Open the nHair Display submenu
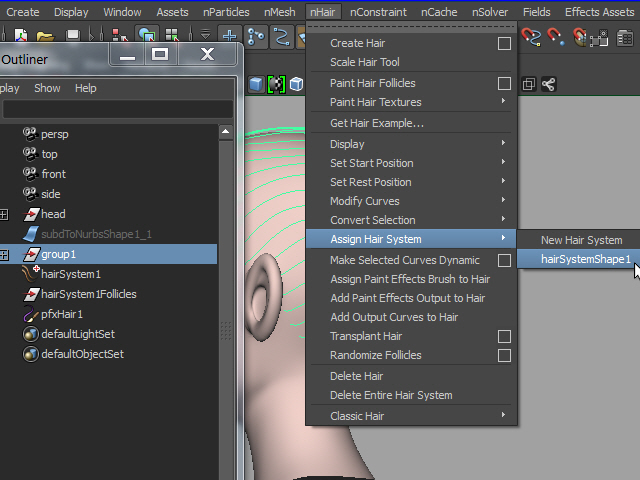640x480 pixels. (411, 144)
